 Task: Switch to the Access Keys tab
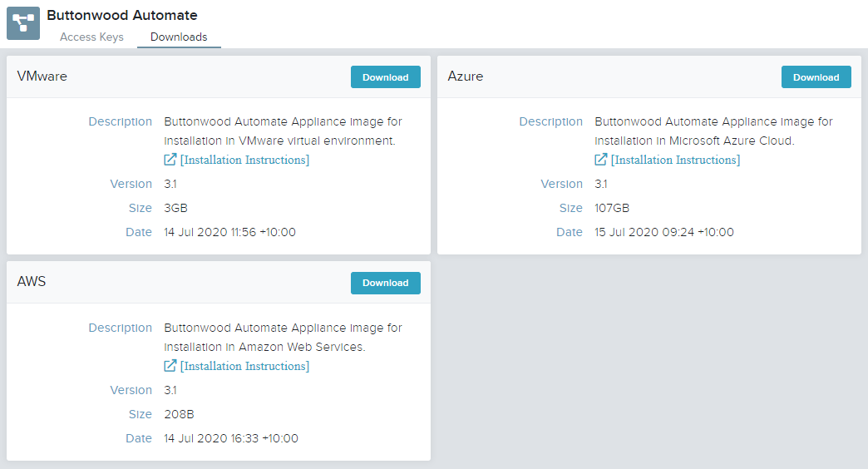(92, 37)
